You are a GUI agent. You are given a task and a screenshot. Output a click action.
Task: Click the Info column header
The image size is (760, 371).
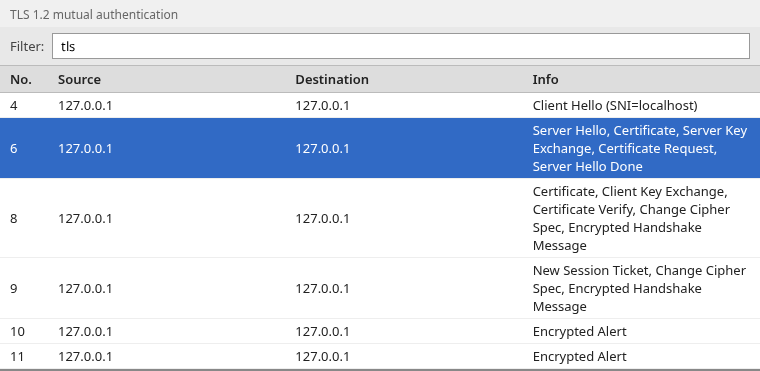(545, 80)
